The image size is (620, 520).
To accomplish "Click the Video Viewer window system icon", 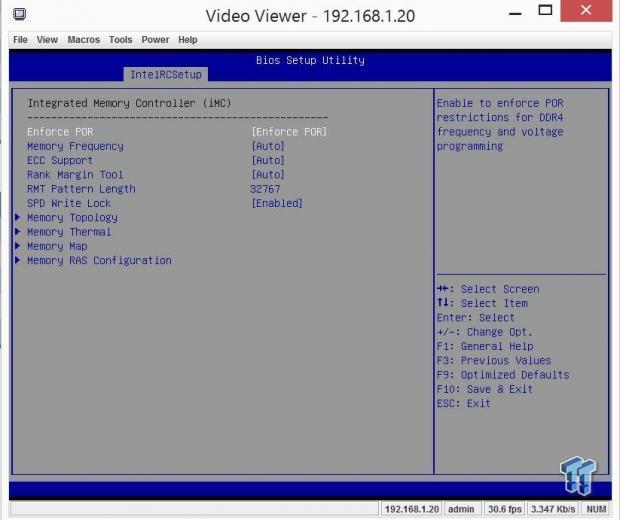I will pos(19,14).
